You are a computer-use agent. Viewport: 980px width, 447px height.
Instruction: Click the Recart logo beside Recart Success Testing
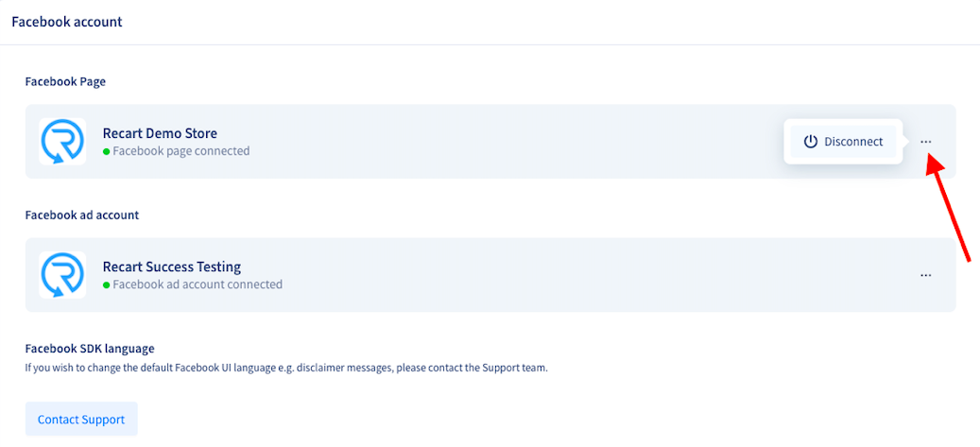(62, 275)
